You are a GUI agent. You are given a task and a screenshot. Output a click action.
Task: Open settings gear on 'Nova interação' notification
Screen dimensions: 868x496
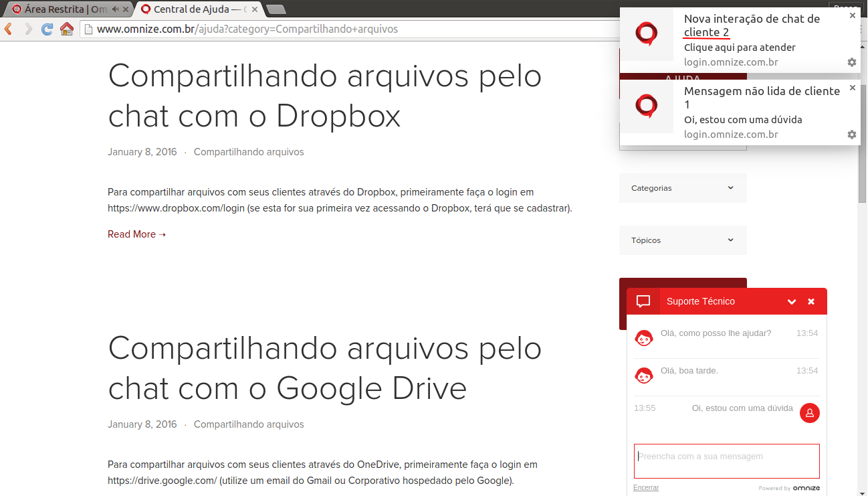852,62
